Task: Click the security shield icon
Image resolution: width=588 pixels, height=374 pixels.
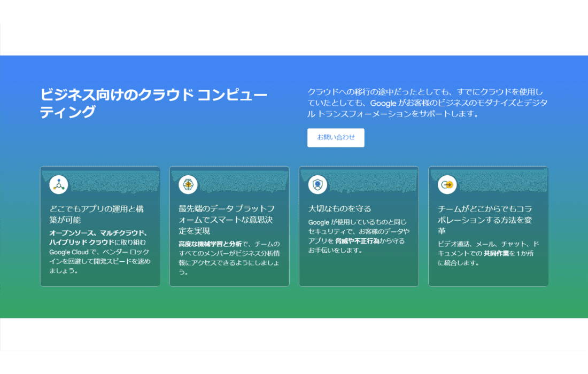Action: [x=318, y=185]
